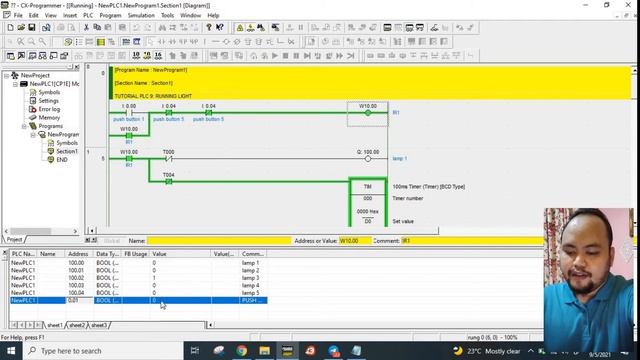Select hexadecimal '16' monitoring format icon
640x360 pixels.
pyautogui.click(x=158, y=56)
